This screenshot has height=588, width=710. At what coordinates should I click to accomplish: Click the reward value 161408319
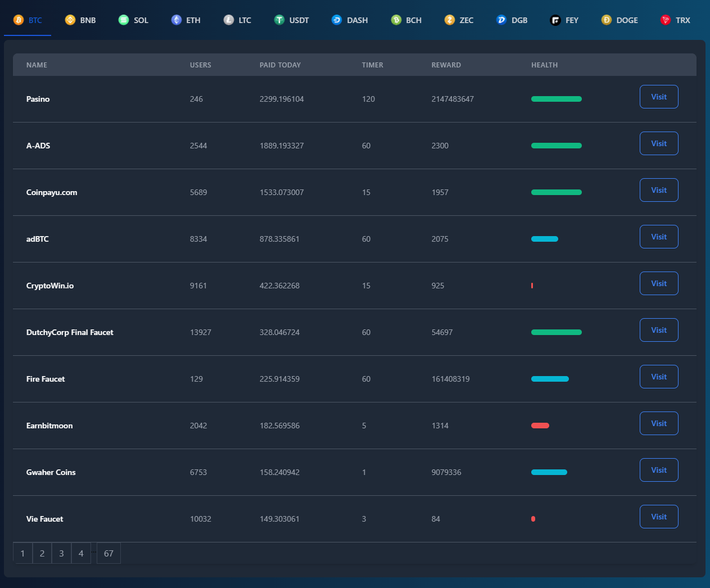click(451, 379)
